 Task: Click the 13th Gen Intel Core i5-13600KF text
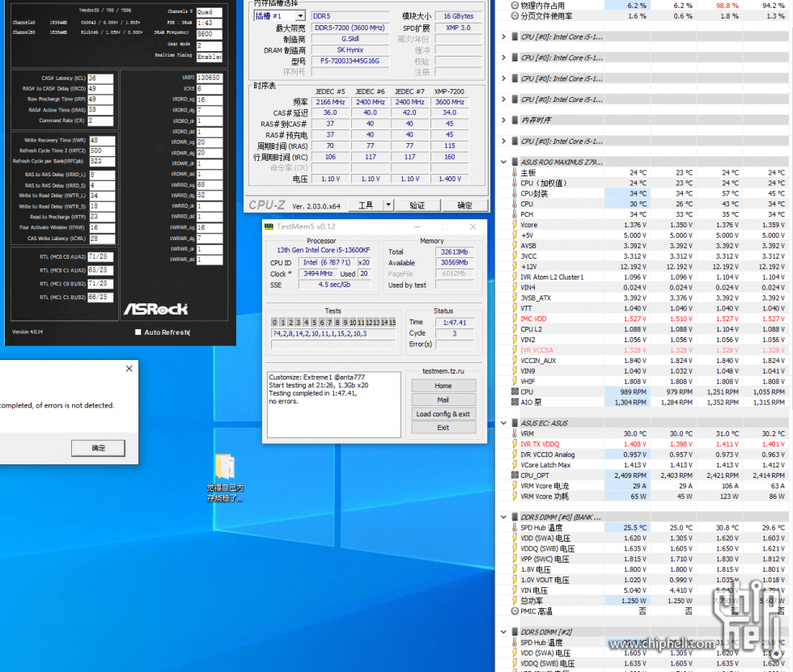pyautogui.click(x=323, y=250)
